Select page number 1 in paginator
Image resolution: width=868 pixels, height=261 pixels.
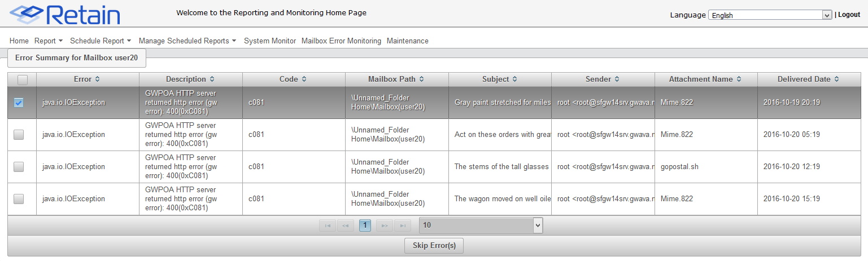click(365, 226)
